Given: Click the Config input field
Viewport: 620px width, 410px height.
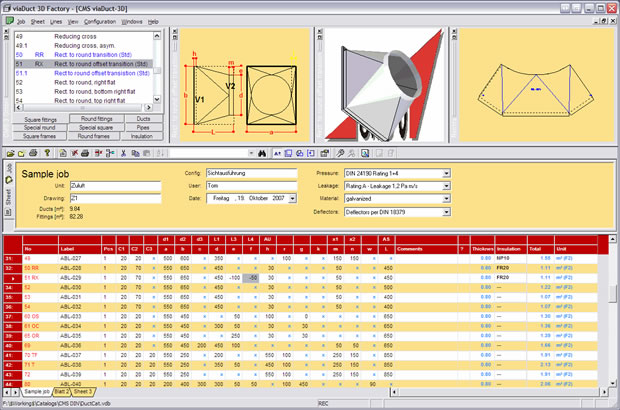Looking at the screenshot, I should (x=251, y=173).
